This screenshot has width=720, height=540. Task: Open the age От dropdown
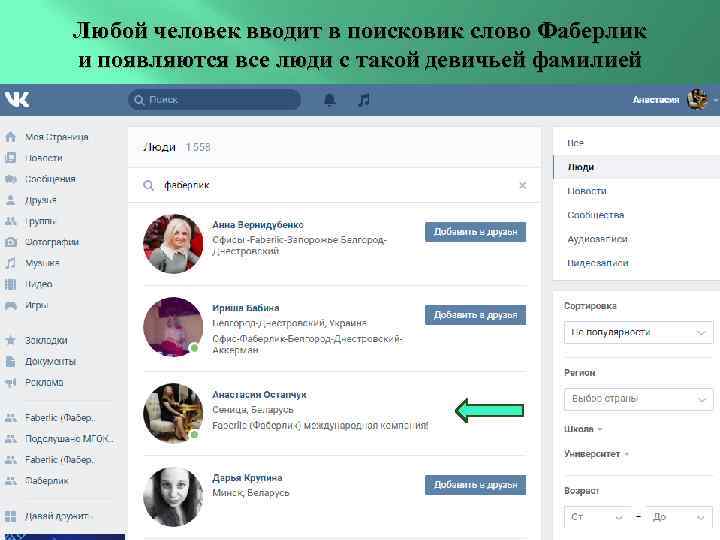click(x=597, y=517)
